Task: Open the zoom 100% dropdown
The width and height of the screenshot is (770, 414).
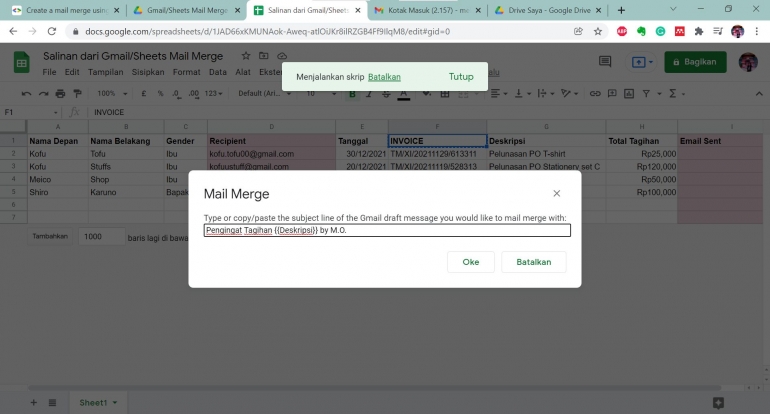Action: click(x=112, y=93)
